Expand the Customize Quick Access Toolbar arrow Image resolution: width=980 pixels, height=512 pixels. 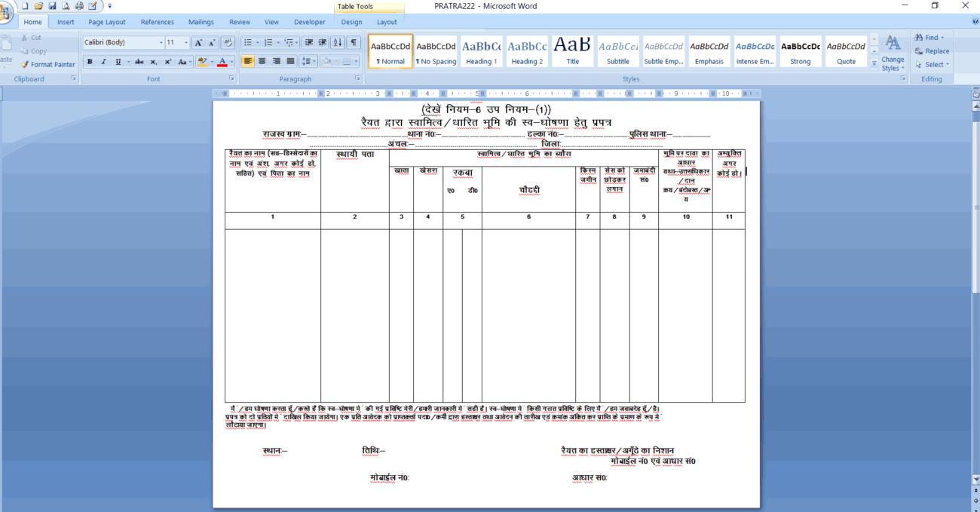[x=110, y=6]
